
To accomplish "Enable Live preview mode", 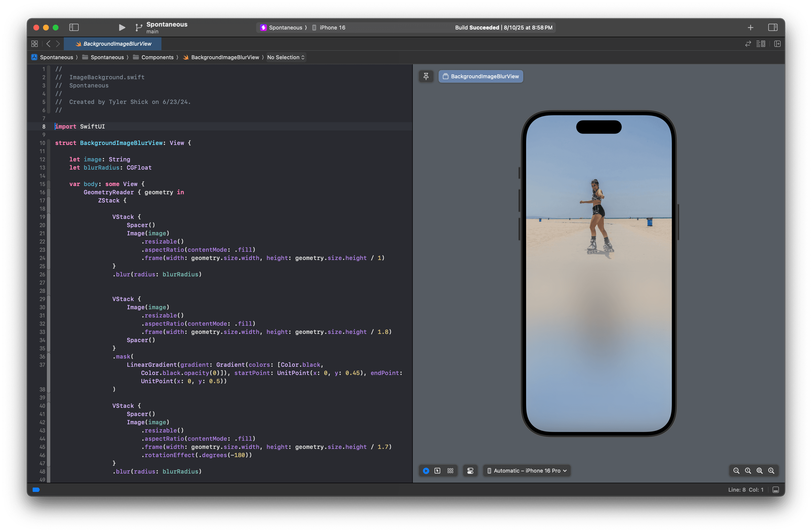I will coord(426,471).
